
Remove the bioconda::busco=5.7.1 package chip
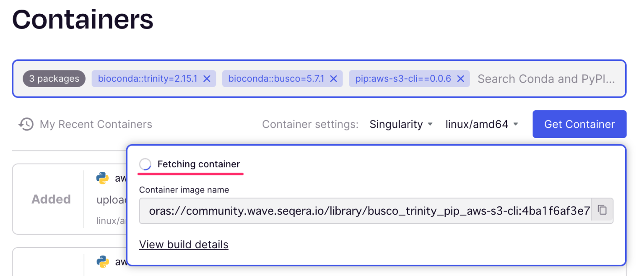(333, 78)
